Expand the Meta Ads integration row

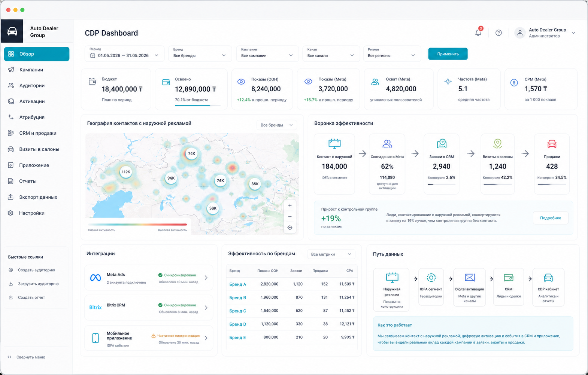coord(149,278)
